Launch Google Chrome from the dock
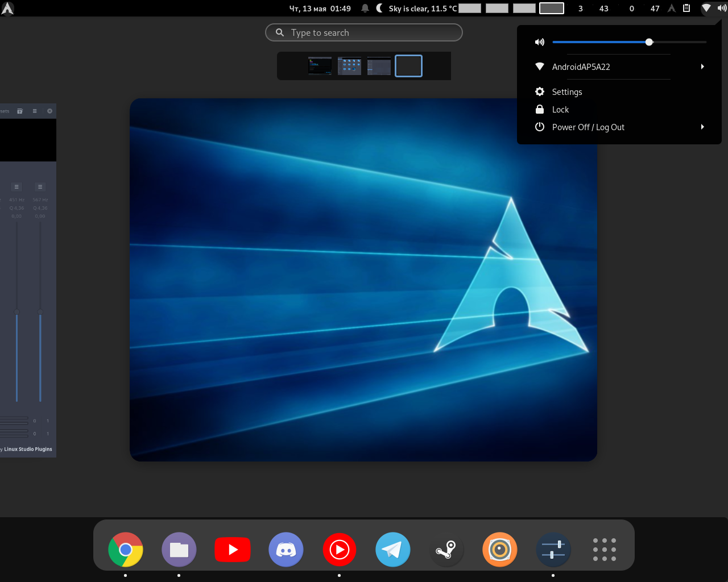Image resolution: width=728 pixels, height=582 pixels. 126,550
